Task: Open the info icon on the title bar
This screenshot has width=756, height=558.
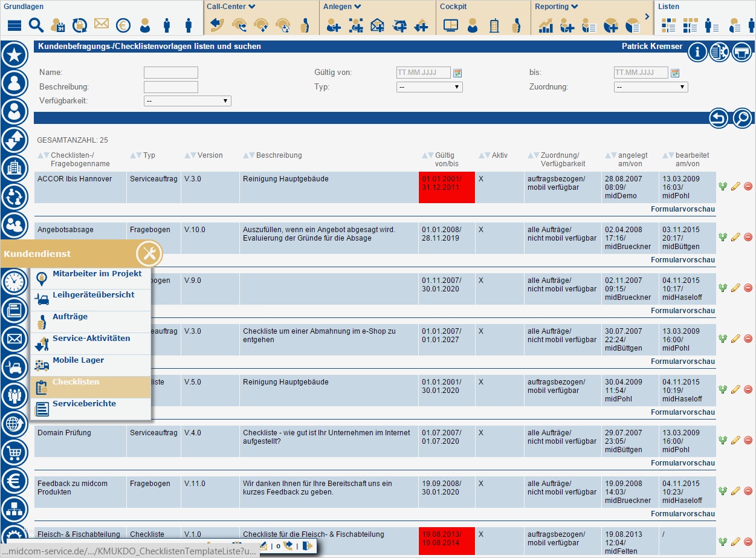Action: coord(697,52)
